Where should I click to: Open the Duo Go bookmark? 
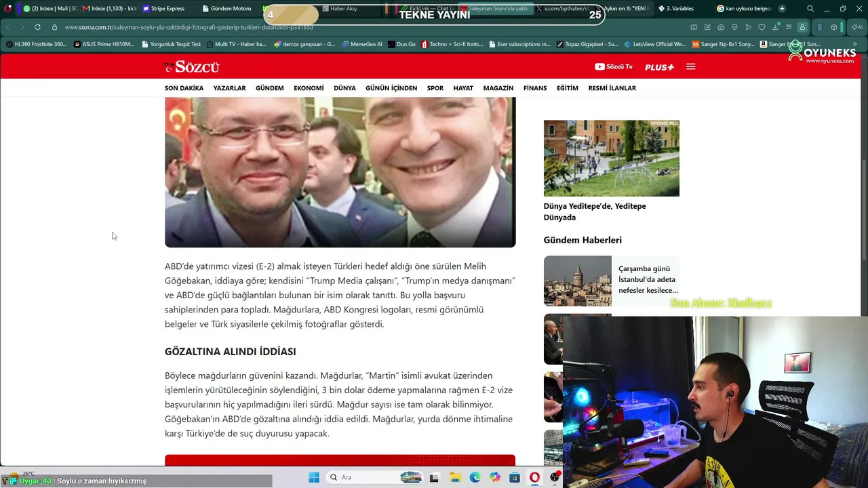click(401, 44)
